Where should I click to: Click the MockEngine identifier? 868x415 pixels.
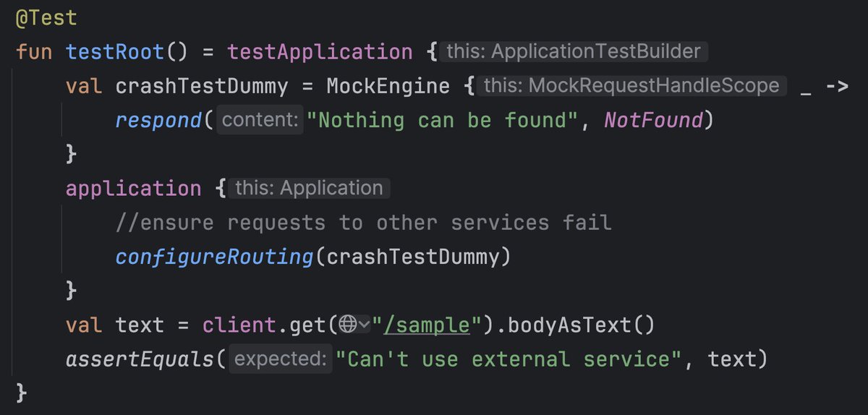pyautogui.click(x=388, y=86)
